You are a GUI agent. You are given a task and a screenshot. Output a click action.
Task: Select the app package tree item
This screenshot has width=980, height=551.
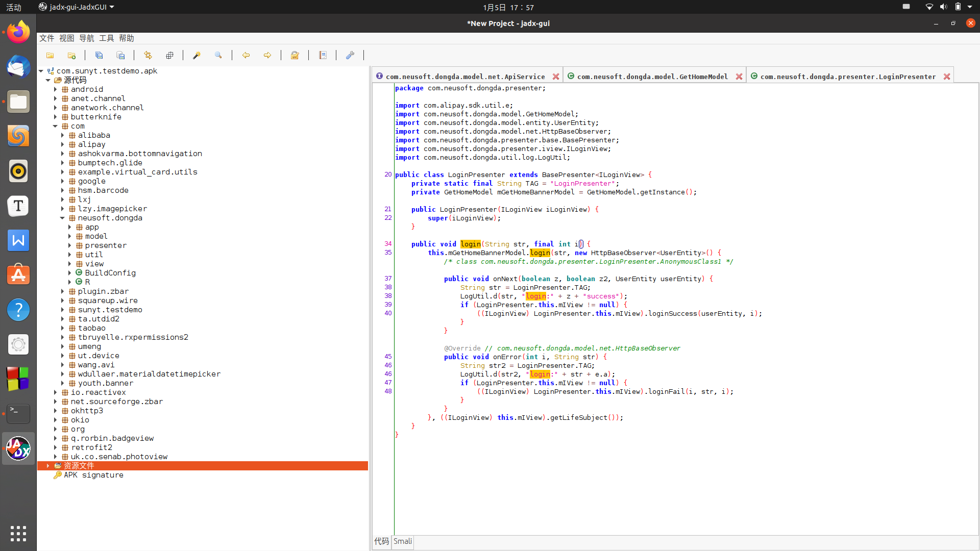(x=92, y=227)
